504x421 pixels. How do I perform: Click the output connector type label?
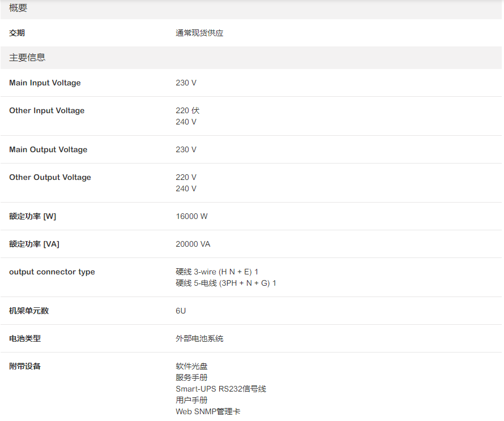(52, 272)
